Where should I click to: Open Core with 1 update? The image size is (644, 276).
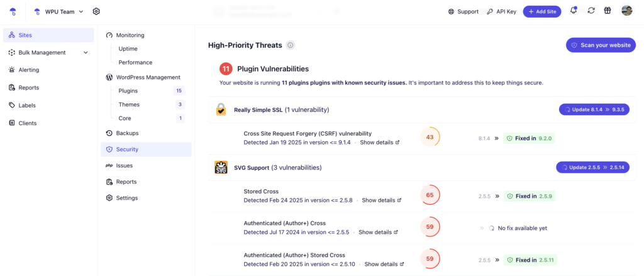(150, 118)
